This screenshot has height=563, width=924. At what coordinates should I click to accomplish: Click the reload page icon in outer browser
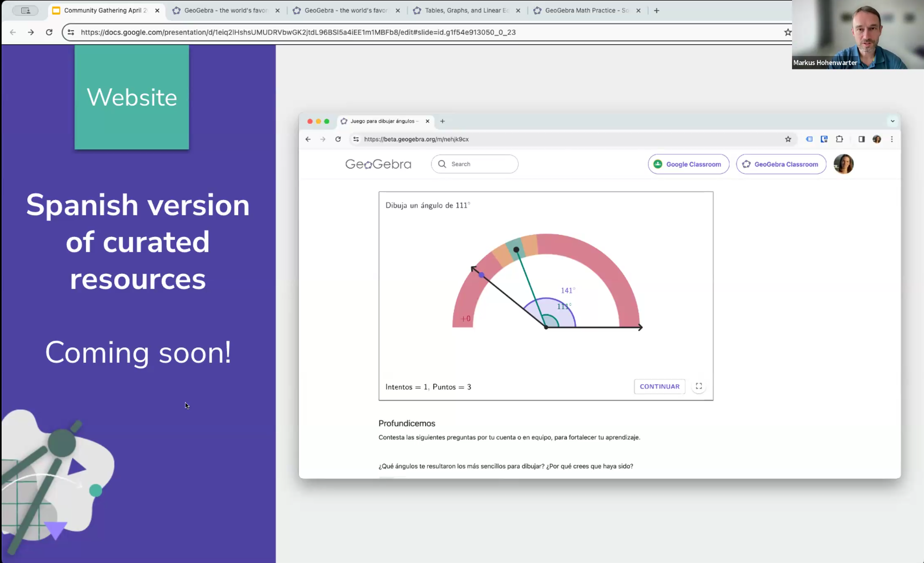(x=49, y=32)
